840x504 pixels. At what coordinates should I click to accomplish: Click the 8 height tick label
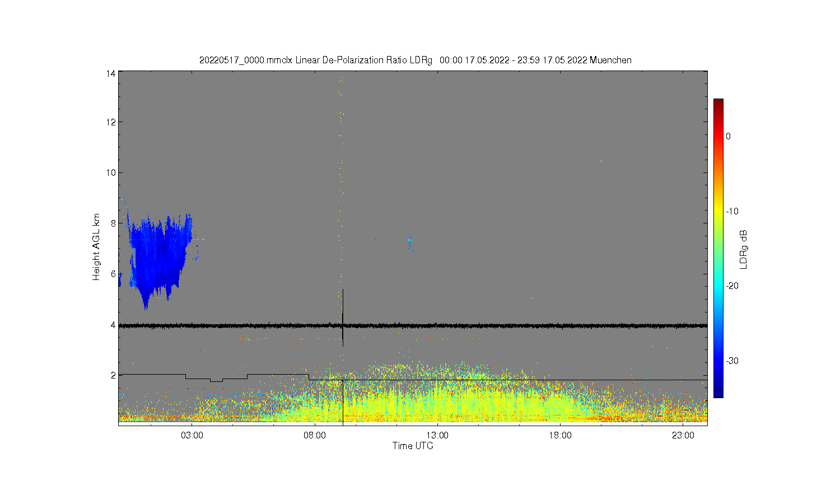tap(113, 223)
